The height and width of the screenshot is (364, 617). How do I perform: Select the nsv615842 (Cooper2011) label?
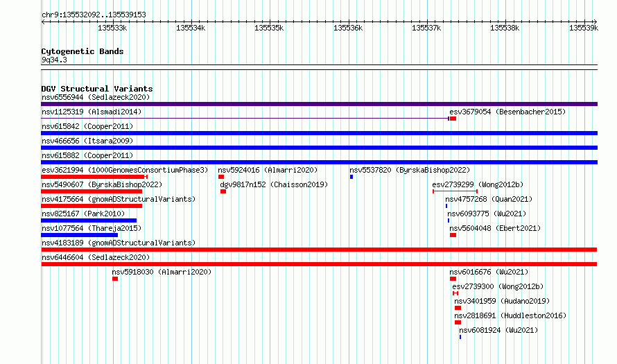point(87,126)
